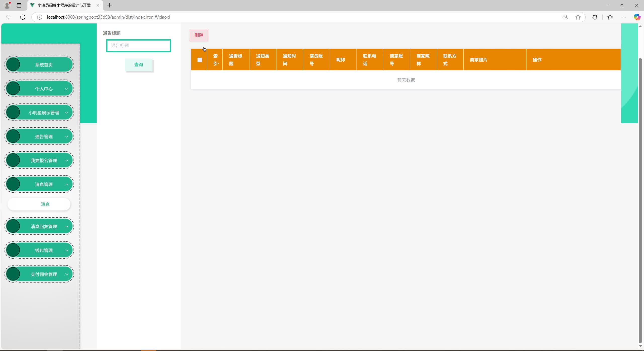Open browser settings via three-dots icon

tap(624, 17)
